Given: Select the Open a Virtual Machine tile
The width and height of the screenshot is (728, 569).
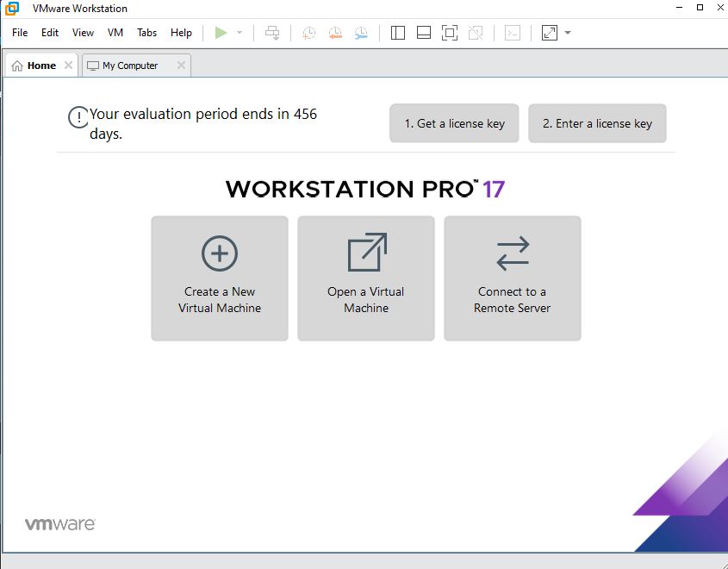Looking at the screenshot, I should 365,278.
